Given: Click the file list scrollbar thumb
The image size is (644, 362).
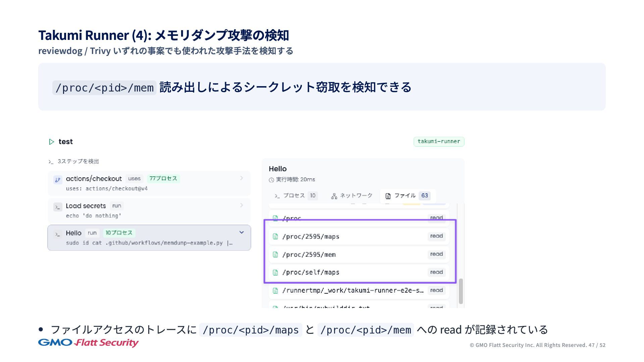Looking at the screenshot, I should click(x=461, y=291).
